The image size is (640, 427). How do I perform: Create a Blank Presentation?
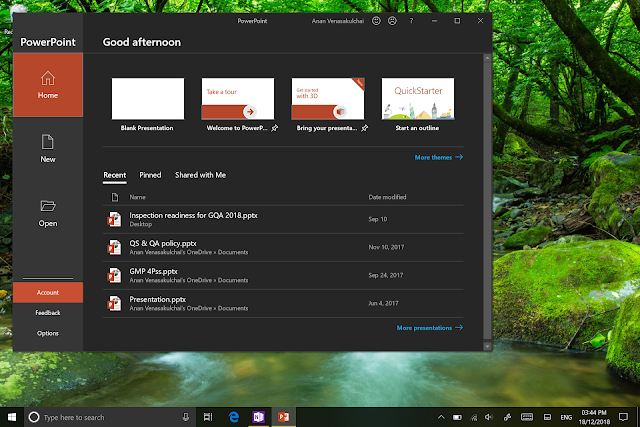pos(148,99)
